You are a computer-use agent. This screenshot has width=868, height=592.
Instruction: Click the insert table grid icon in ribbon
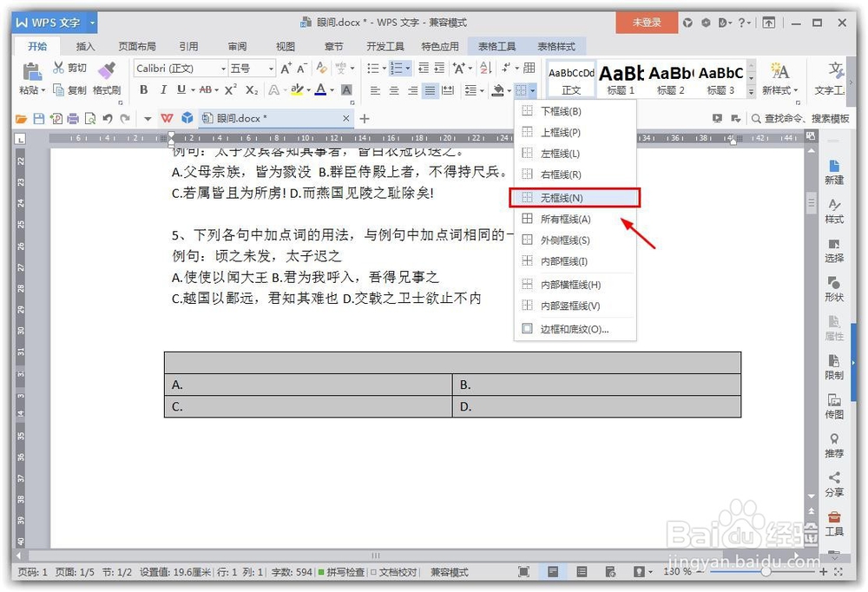pos(529,68)
